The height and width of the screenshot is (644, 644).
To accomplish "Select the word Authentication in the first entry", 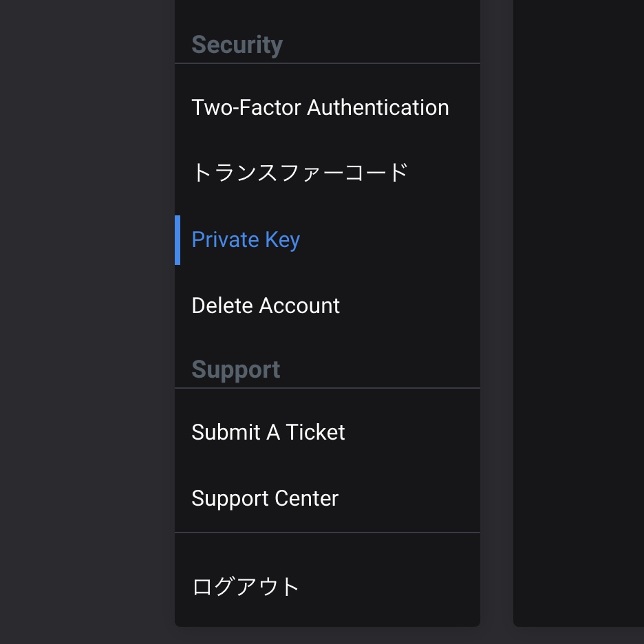I will 378,107.
